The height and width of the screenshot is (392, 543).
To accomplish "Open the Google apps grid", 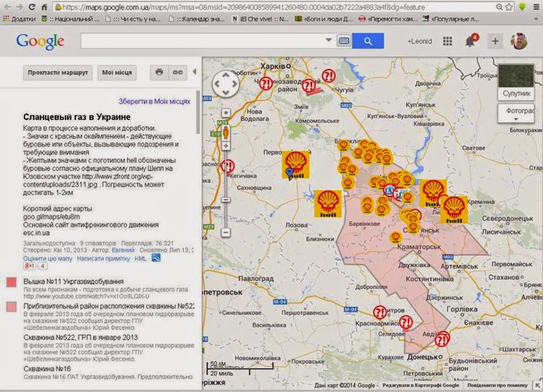I will (x=448, y=41).
